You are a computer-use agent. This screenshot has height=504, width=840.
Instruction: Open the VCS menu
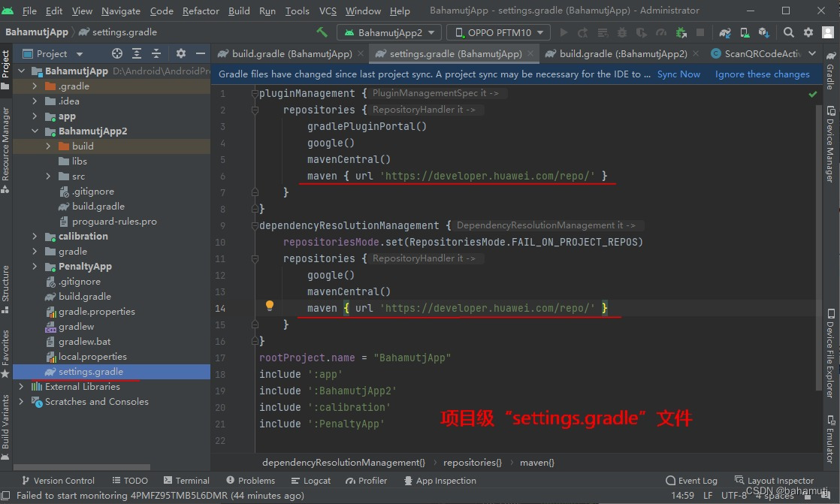(328, 11)
